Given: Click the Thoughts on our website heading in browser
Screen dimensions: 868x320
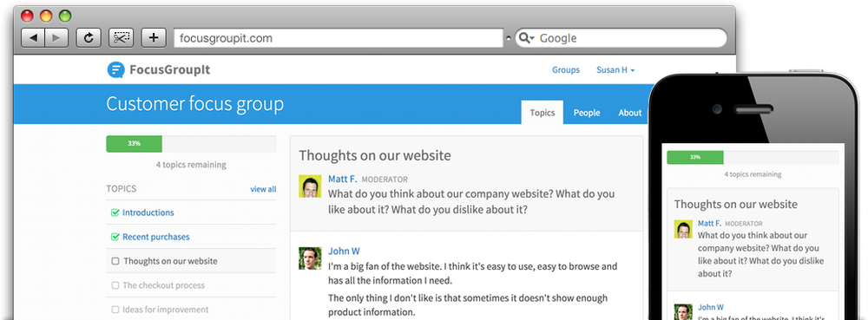Looking at the screenshot, I should tap(375, 155).
